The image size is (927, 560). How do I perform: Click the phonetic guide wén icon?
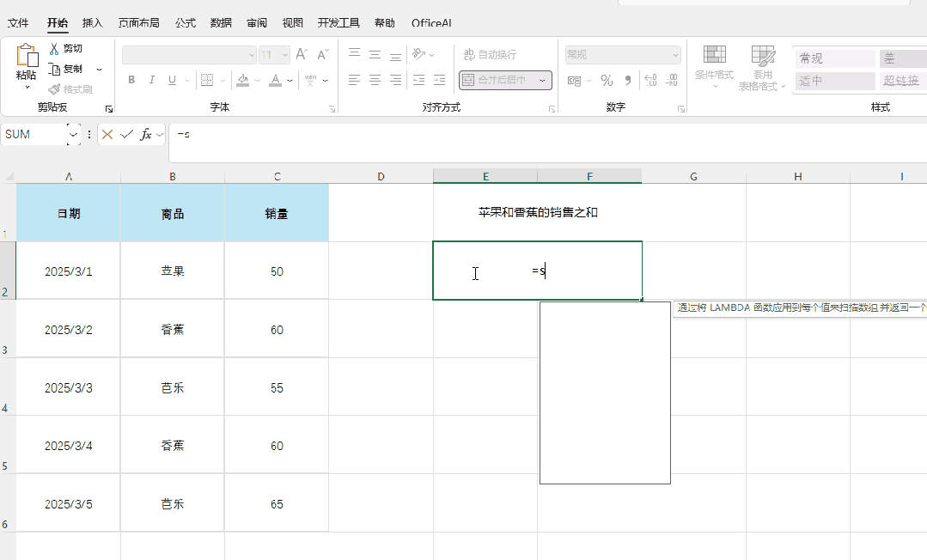[x=310, y=80]
